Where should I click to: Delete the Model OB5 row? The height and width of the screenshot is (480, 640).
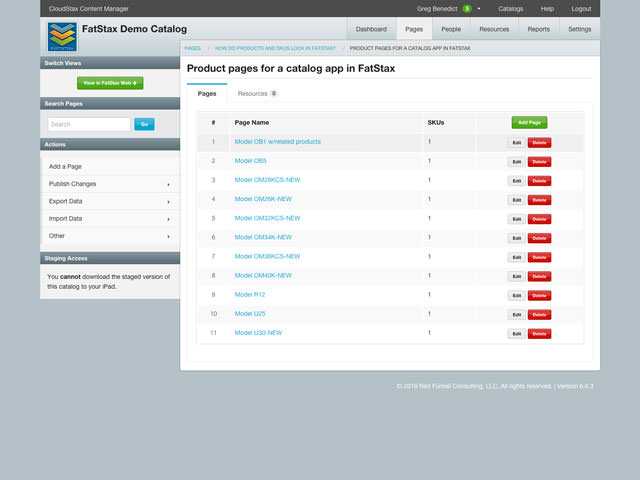(539, 162)
